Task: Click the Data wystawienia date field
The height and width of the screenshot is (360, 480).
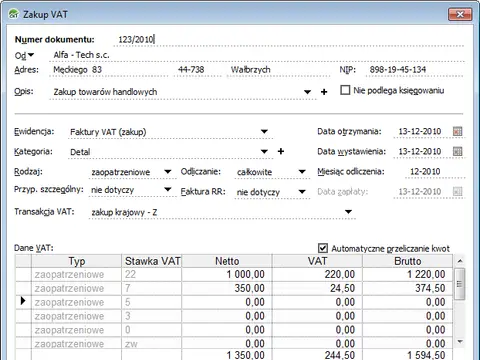Action: coord(421,151)
